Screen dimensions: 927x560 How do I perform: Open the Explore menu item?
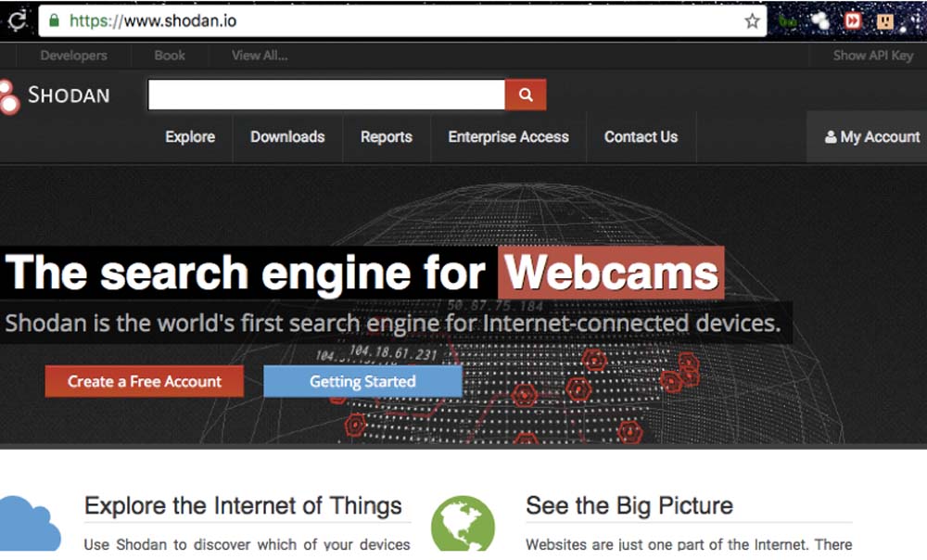click(x=190, y=136)
